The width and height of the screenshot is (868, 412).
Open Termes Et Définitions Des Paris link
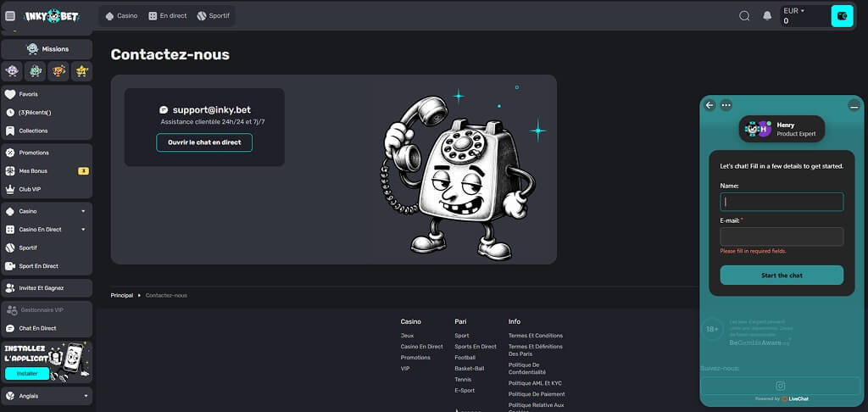coord(536,350)
